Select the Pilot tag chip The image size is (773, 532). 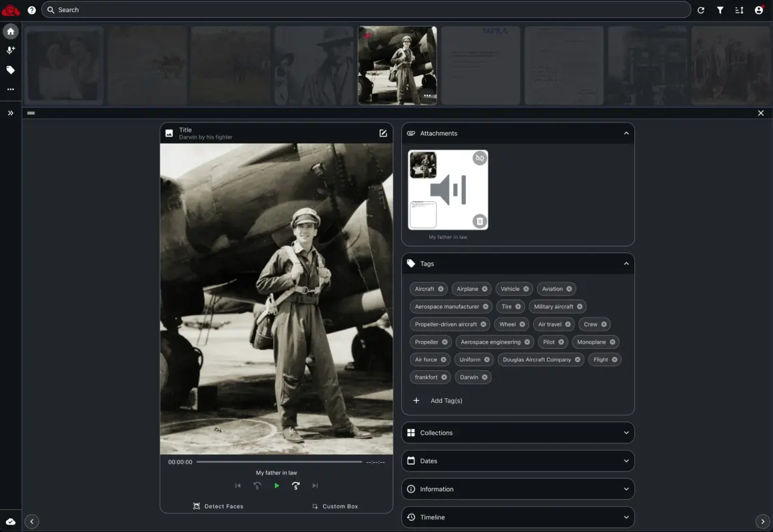pyautogui.click(x=552, y=342)
